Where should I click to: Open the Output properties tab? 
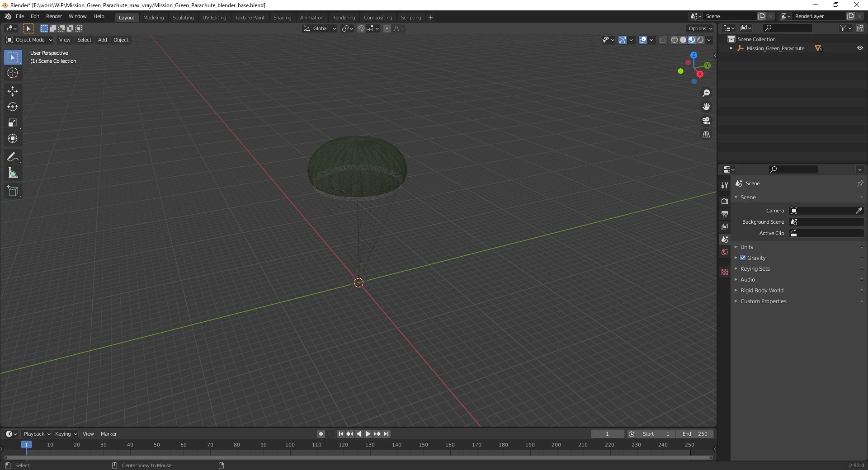[725, 214]
